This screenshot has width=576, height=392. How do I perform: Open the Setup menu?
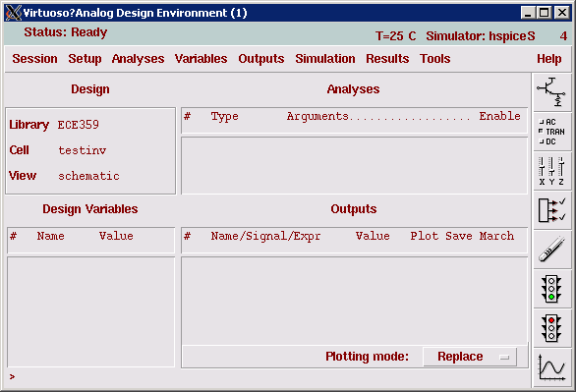tap(85, 59)
